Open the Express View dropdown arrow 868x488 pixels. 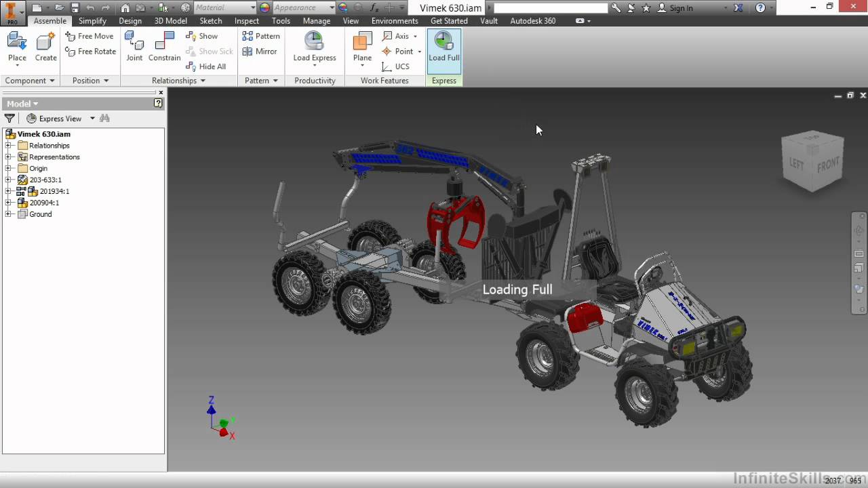point(92,119)
